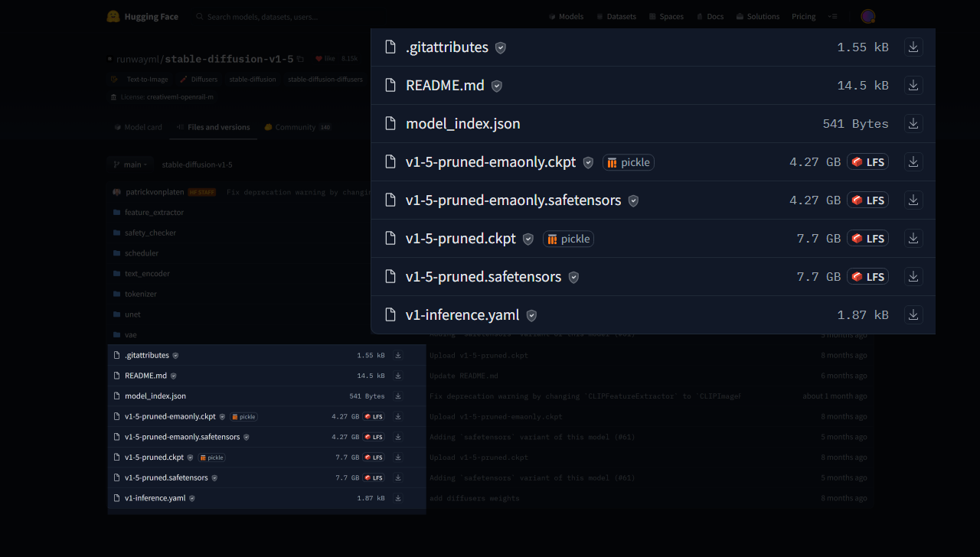This screenshot has height=557, width=980.
Task: Switch to the Community tab
Action: [x=298, y=127]
